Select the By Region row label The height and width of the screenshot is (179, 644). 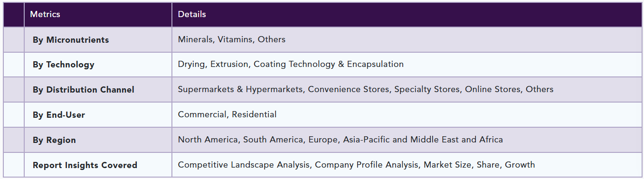pyautogui.click(x=54, y=140)
